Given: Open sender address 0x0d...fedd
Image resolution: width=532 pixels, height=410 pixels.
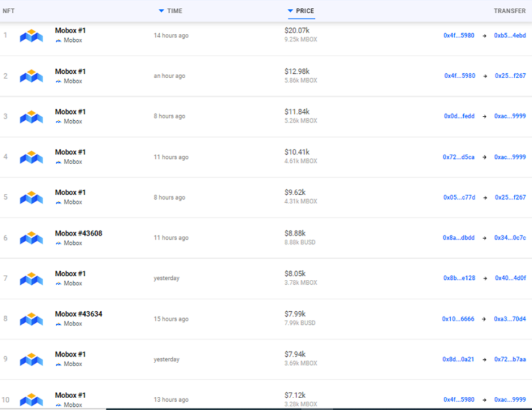Looking at the screenshot, I should click(x=459, y=116).
